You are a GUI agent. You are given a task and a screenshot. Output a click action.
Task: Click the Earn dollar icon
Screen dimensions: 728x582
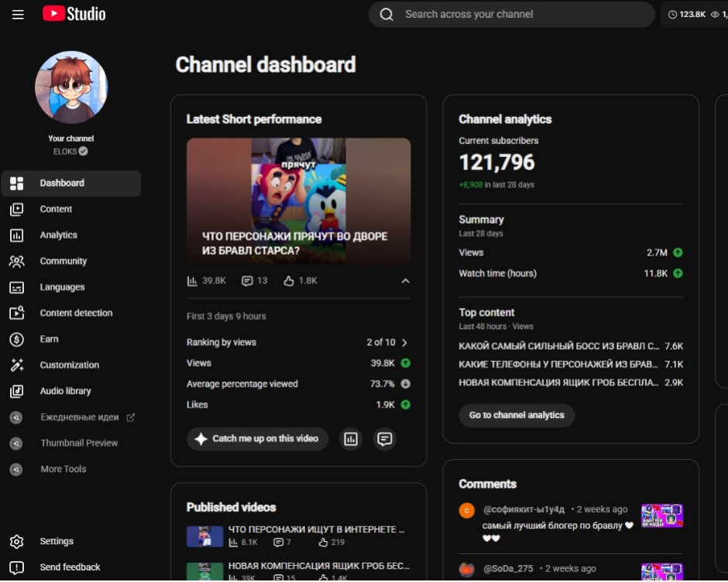tap(17, 339)
